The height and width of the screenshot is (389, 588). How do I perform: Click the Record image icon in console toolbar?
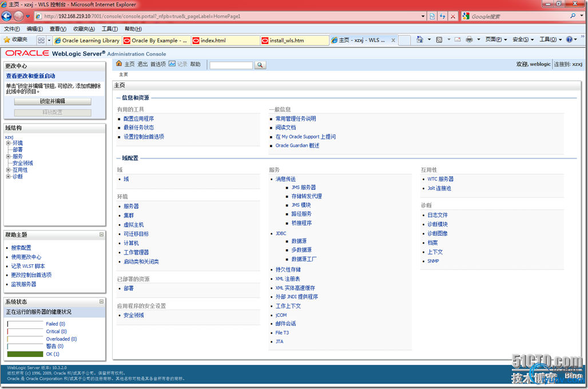click(x=172, y=63)
